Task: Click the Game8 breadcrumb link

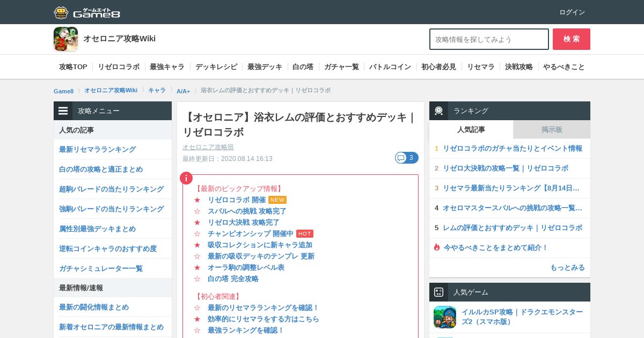Action: tap(63, 91)
